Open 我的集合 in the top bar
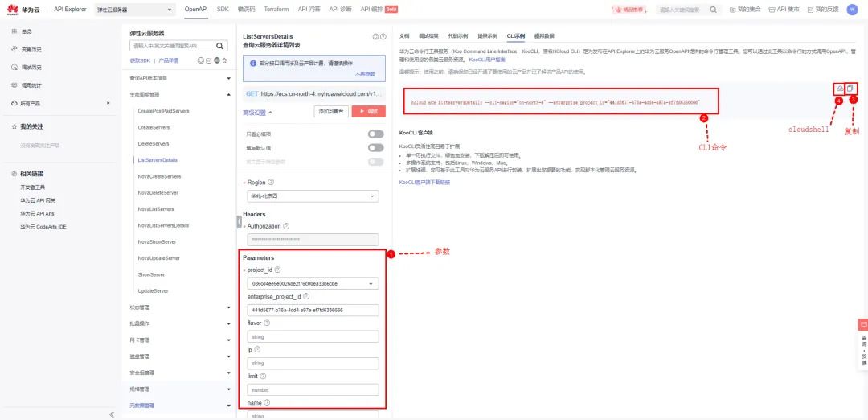Viewport: 868px width, 420px height. [x=745, y=10]
